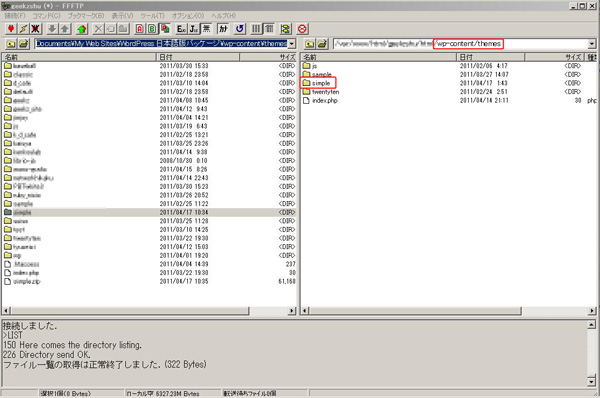Open the ツール(T) menu

152,16
